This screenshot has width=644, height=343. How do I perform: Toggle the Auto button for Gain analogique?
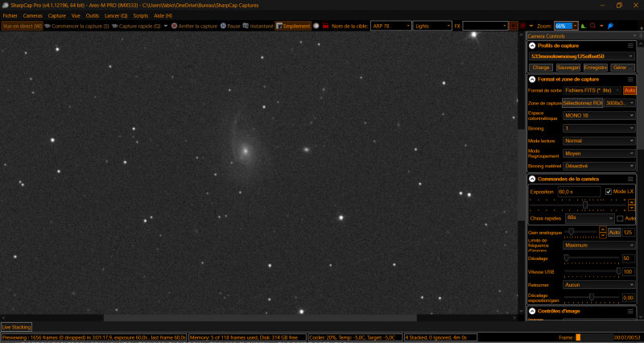pos(613,232)
